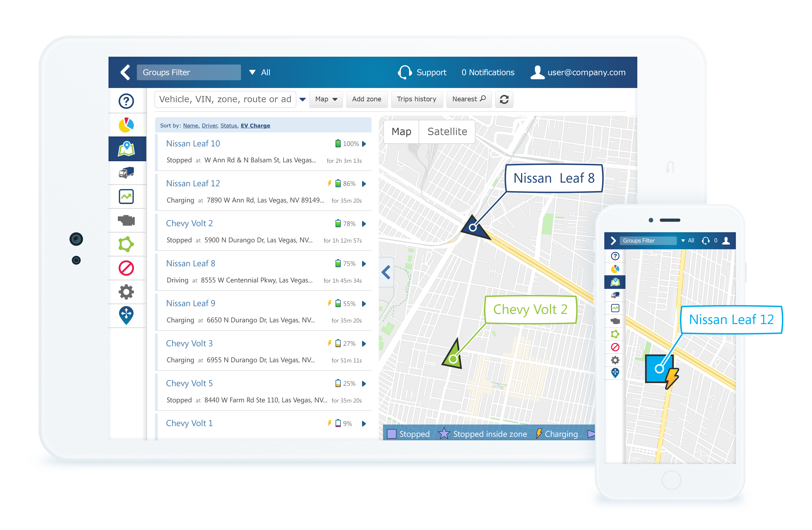The height and width of the screenshot is (530, 812).
Task: Click the Support headset icon
Action: pos(405,72)
